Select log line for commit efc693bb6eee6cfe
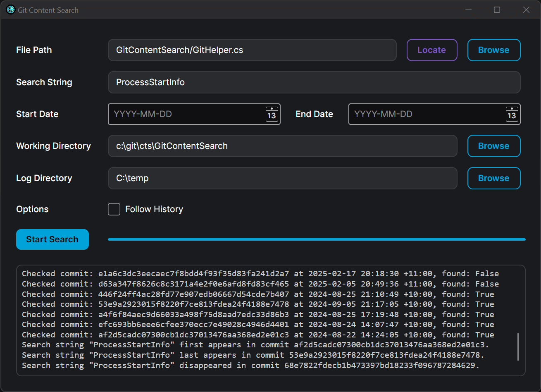 coord(258,325)
